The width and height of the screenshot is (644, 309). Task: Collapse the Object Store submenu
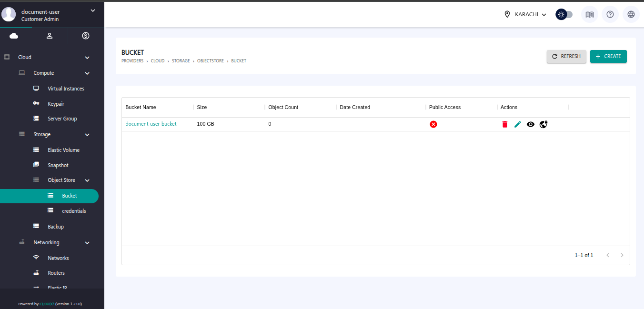(87, 180)
